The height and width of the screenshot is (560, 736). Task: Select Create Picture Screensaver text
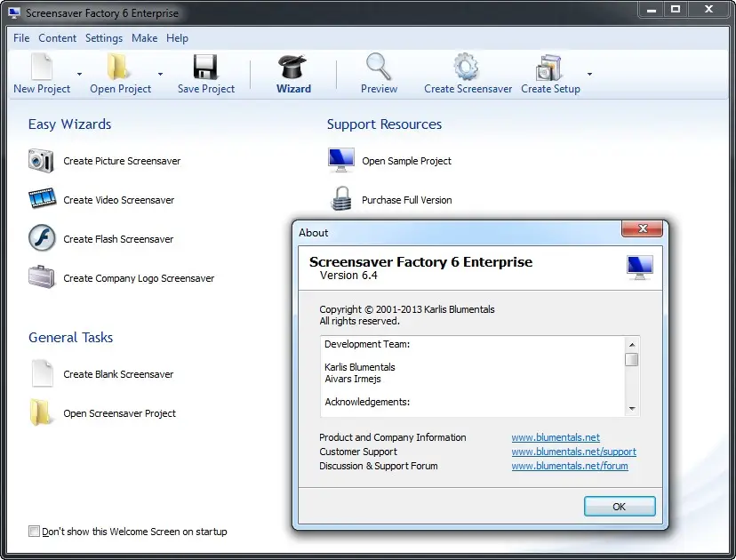[x=122, y=161]
